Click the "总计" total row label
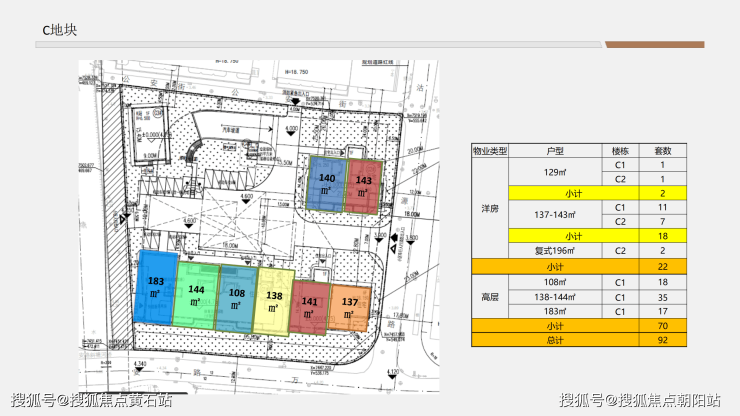This screenshot has width=740, height=416. [555, 340]
